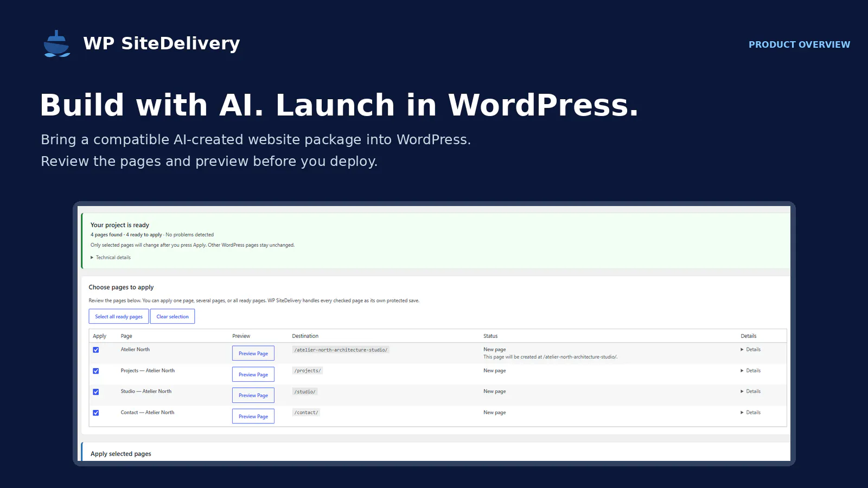Preview the Studio — Atelier North page
The height and width of the screenshot is (488, 868).
(253, 395)
